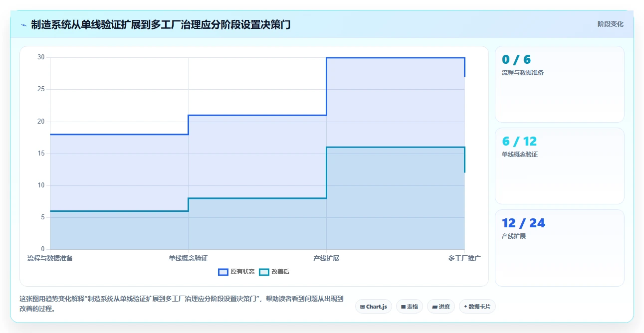Click the y-axis value 20
The width and height of the screenshot is (644, 333).
pos(41,122)
